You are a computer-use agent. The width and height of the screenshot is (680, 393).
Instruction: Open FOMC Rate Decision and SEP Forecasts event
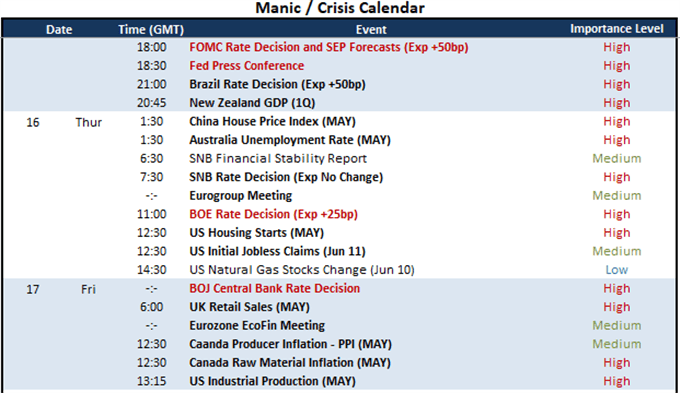click(x=329, y=47)
